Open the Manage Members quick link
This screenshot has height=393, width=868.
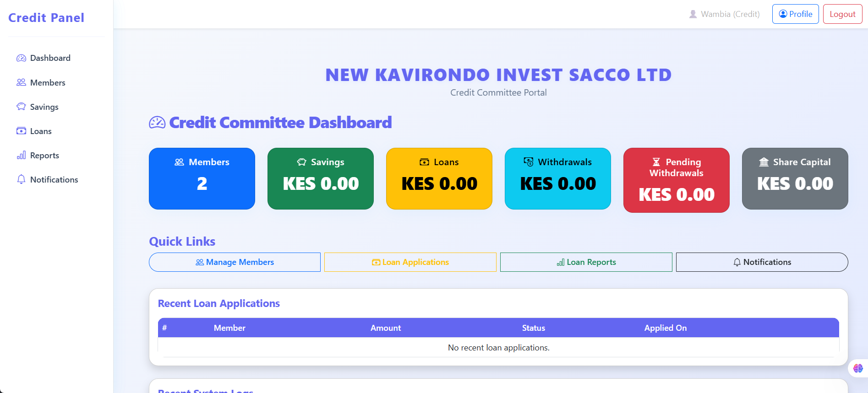click(x=235, y=262)
